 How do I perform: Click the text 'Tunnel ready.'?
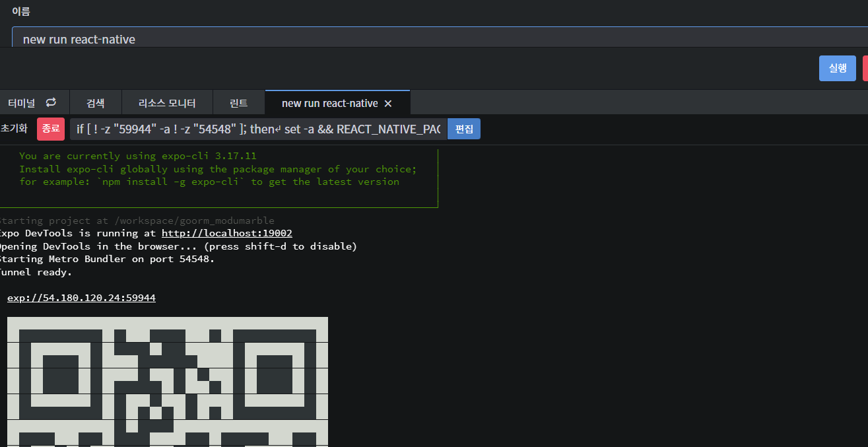tap(36, 272)
